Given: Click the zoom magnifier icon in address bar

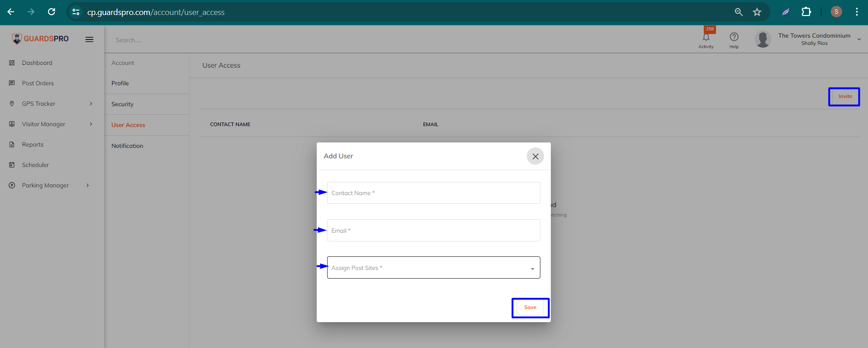Looking at the screenshot, I should coord(739,12).
